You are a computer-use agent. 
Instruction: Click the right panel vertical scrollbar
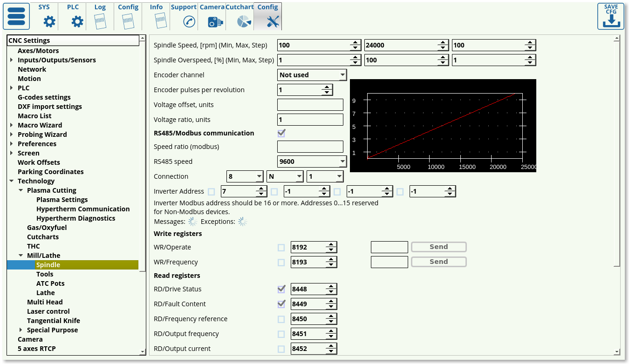(x=616, y=154)
